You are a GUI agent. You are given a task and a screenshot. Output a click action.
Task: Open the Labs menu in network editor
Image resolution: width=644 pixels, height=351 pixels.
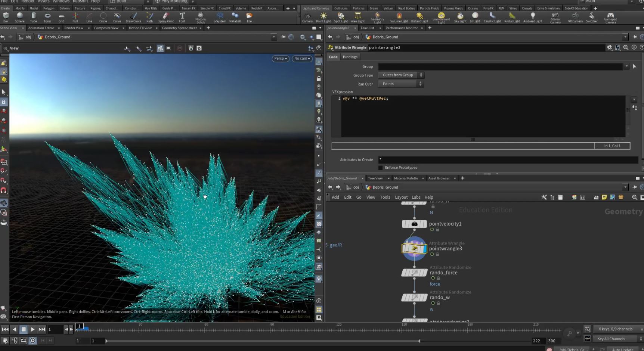pyautogui.click(x=416, y=197)
